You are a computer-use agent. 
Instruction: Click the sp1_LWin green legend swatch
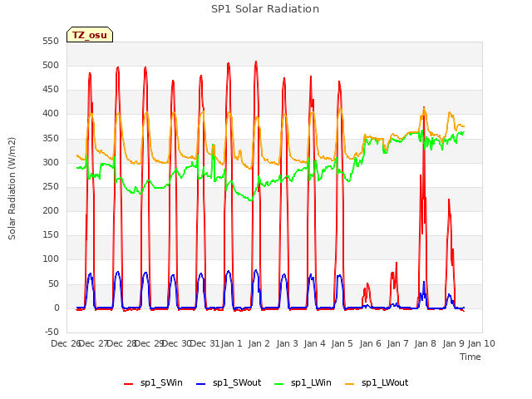point(279,383)
